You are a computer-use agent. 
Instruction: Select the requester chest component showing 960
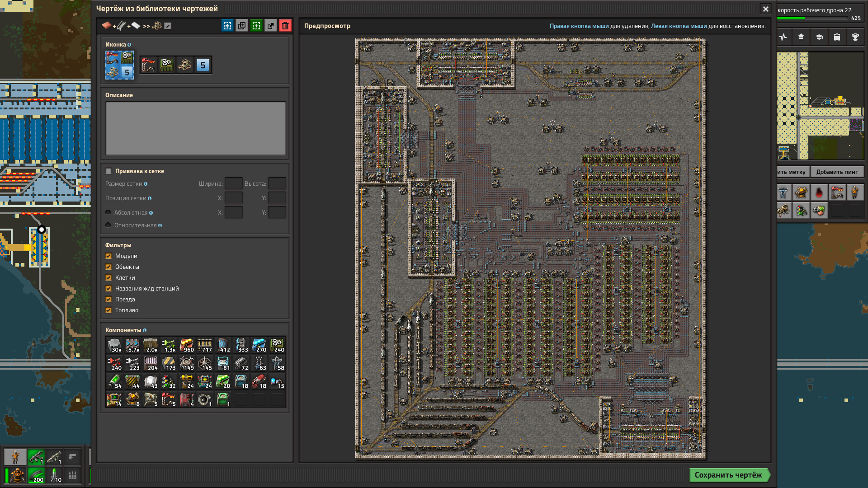pos(187,345)
